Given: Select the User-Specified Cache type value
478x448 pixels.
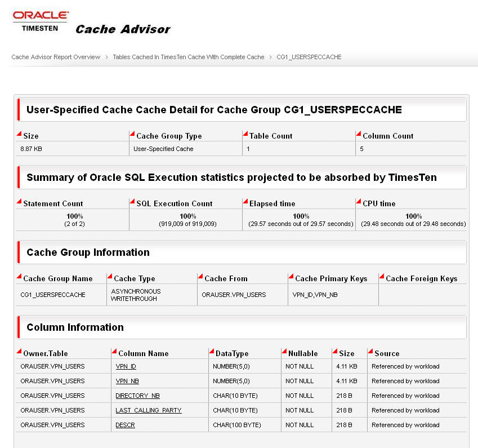Looking at the screenshot, I should [x=163, y=149].
